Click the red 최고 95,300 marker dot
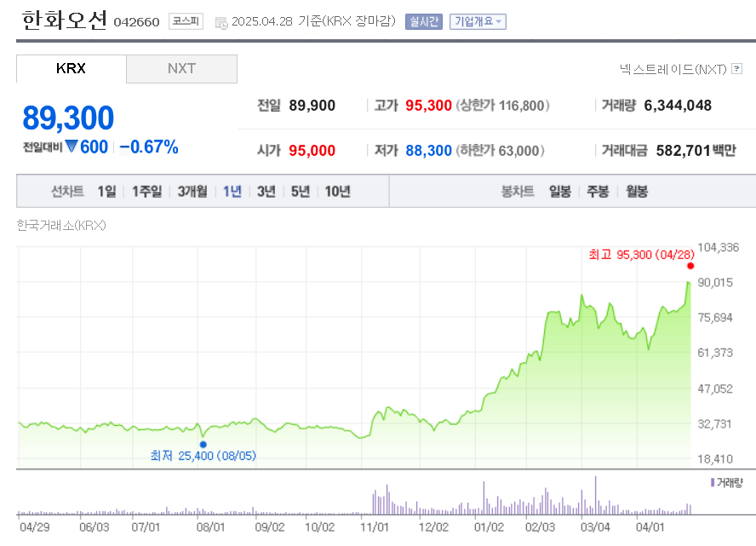 point(690,266)
